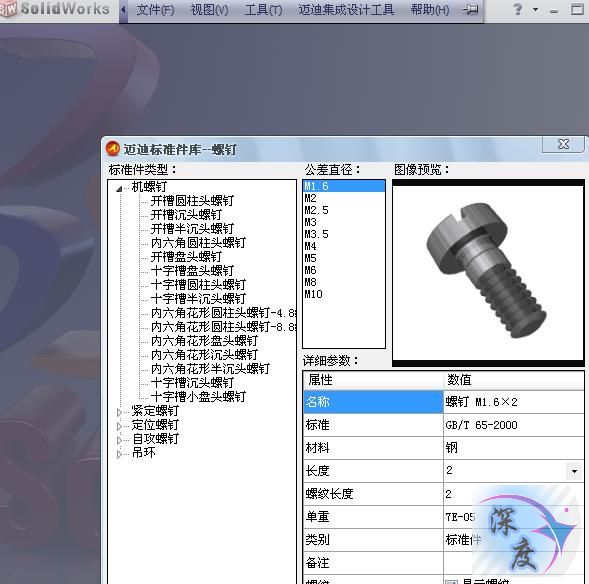Select 内六角花形沉头螺钉 in the tree
The image size is (589, 584).
(x=204, y=355)
